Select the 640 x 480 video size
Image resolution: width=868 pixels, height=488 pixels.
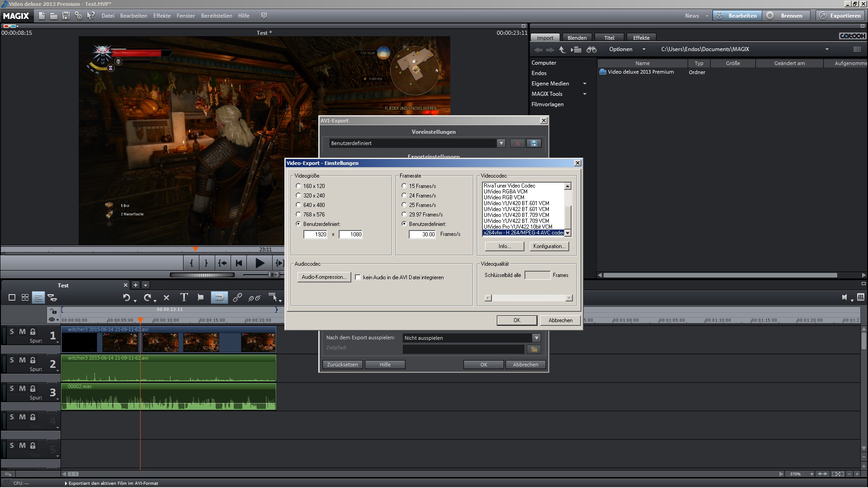coord(298,205)
